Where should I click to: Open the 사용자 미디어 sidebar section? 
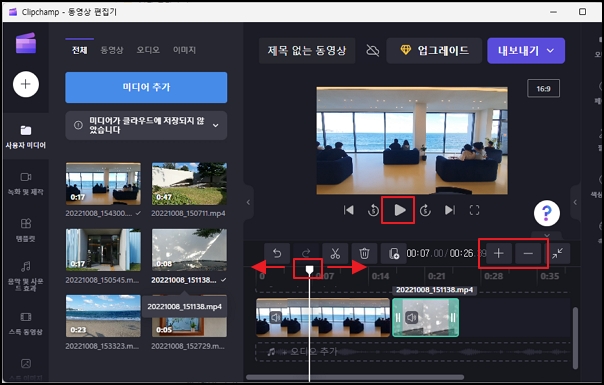26,137
